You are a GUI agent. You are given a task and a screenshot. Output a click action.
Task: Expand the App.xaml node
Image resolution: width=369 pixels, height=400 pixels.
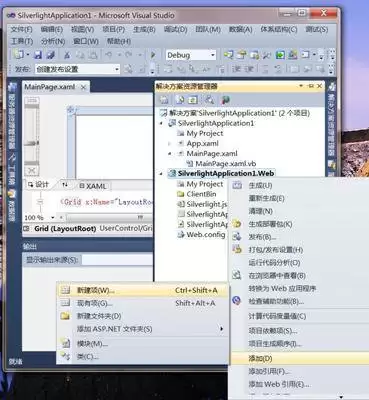coord(170,144)
